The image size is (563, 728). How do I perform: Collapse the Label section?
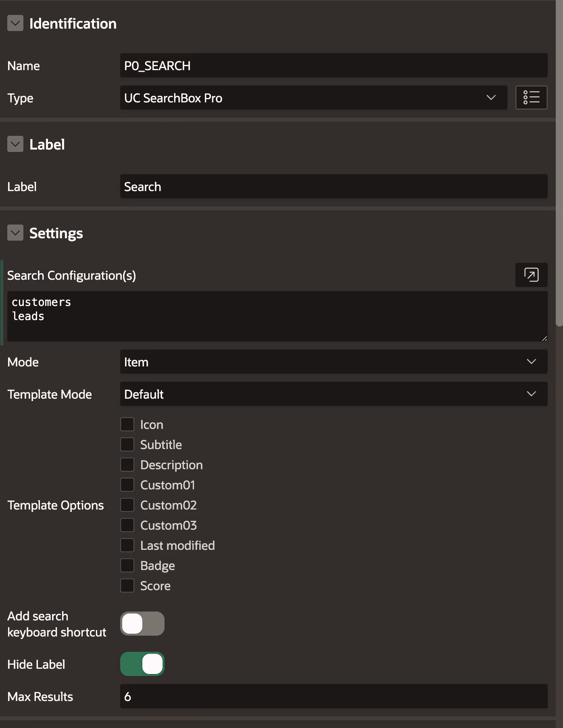coord(15,144)
